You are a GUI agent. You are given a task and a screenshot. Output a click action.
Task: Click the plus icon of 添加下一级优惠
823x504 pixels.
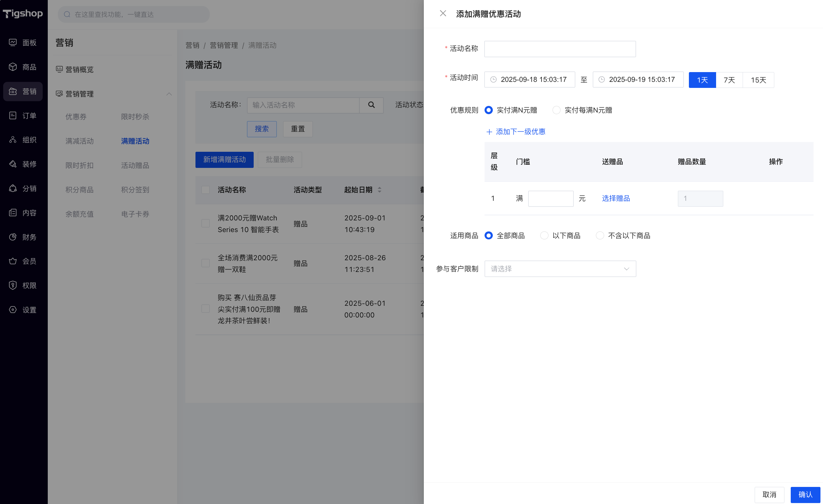489,132
